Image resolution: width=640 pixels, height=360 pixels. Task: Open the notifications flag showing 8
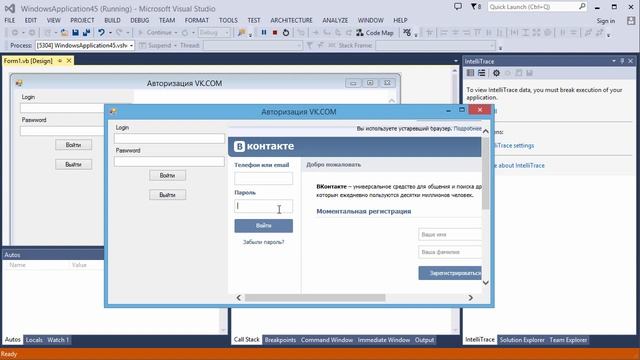[x=476, y=7]
